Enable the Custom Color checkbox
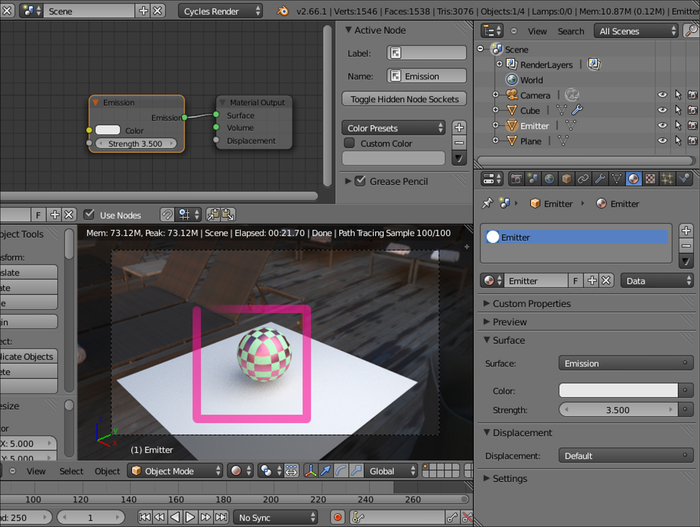700x527 pixels. click(350, 143)
